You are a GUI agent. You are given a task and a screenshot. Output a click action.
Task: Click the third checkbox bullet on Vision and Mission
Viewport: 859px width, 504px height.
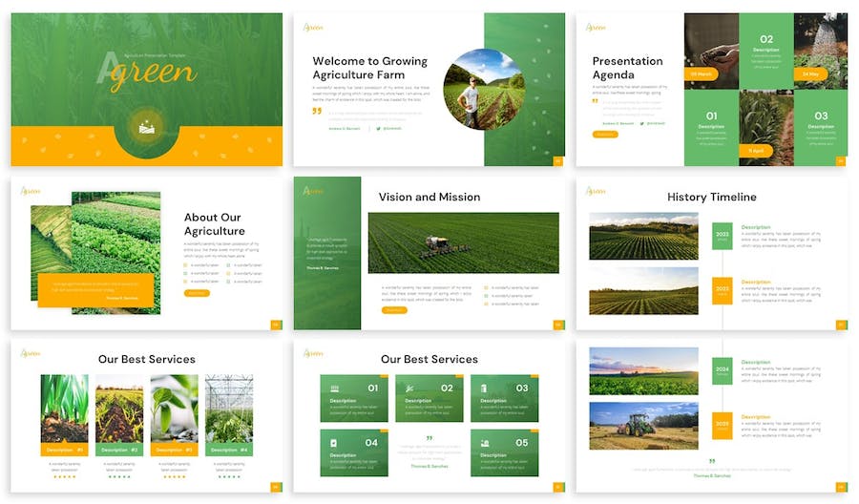pyautogui.click(x=487, y=304)
